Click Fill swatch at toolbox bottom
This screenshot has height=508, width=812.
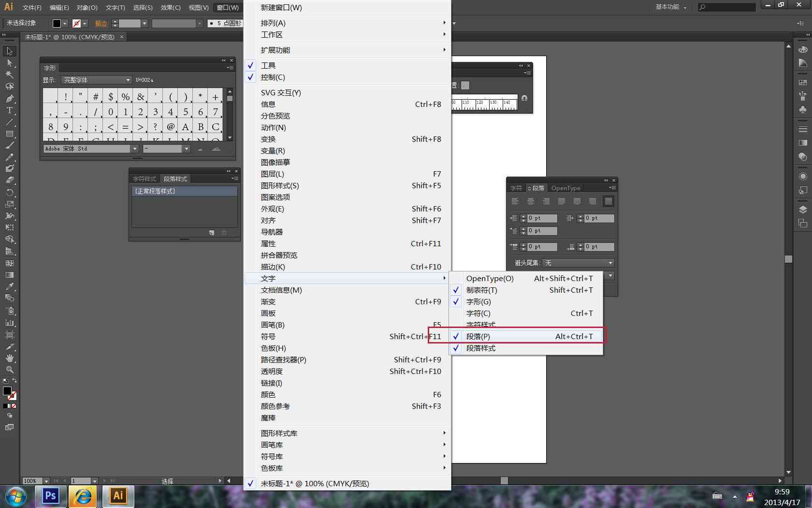coord(7,391)
